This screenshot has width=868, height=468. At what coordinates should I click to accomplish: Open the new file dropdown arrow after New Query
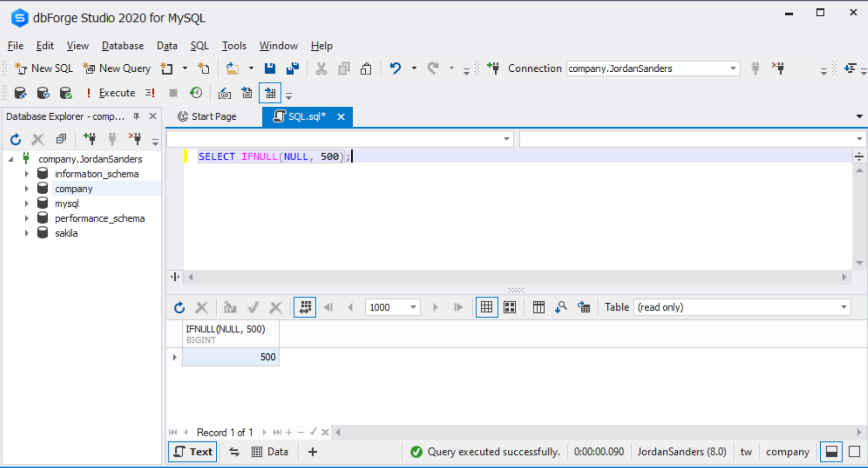[x=185, y=68]
